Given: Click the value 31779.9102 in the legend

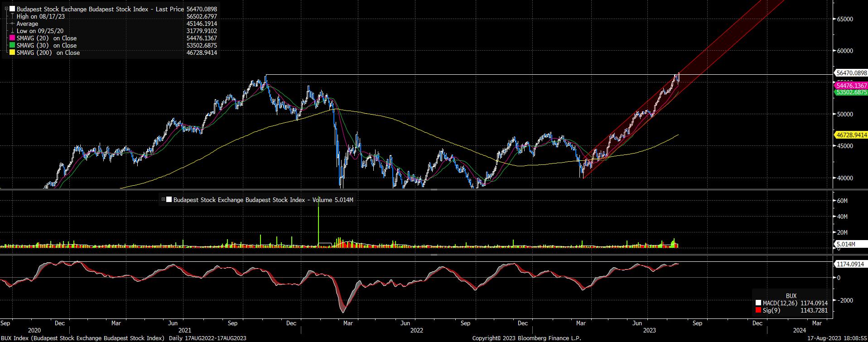Looking at the screenshot, I should tap(202, 31).
